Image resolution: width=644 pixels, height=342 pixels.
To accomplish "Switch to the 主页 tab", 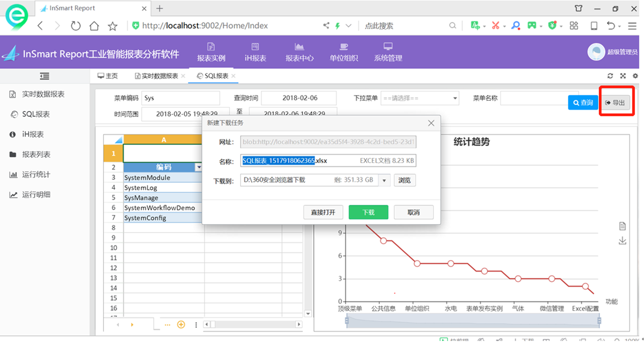I will (107, 76).
